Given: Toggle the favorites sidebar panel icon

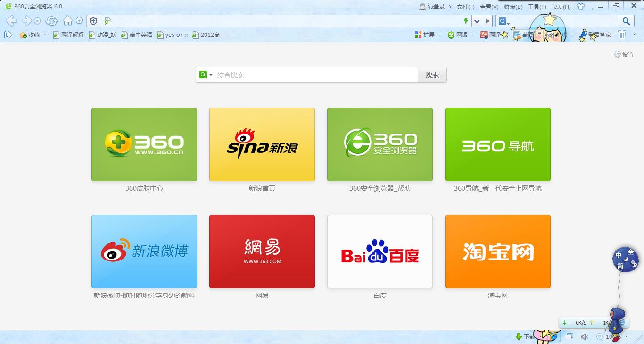Looking at the screenshot, I should [8, 34].
